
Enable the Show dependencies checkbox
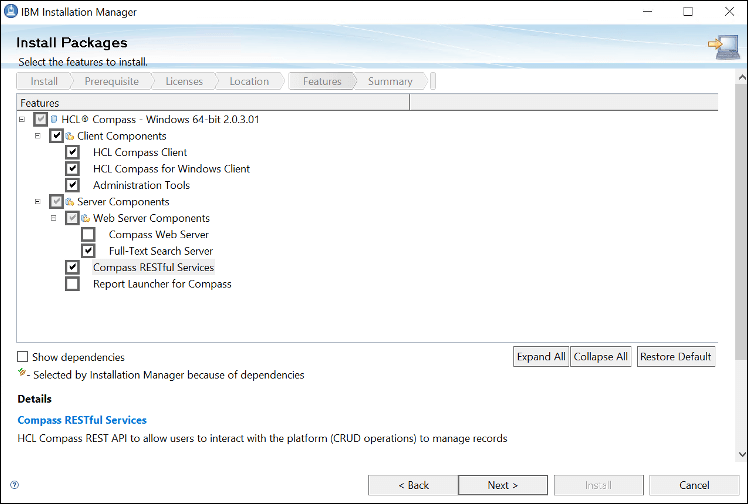click(22, 357)
